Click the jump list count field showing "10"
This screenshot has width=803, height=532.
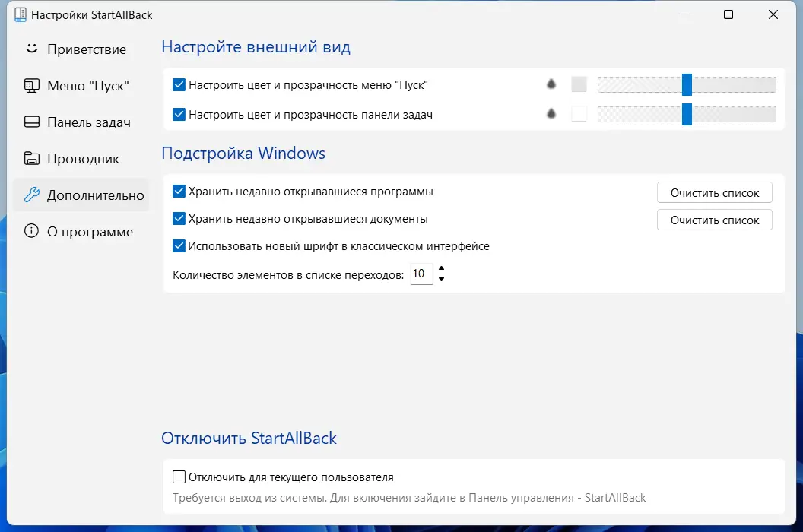point(421,274)
